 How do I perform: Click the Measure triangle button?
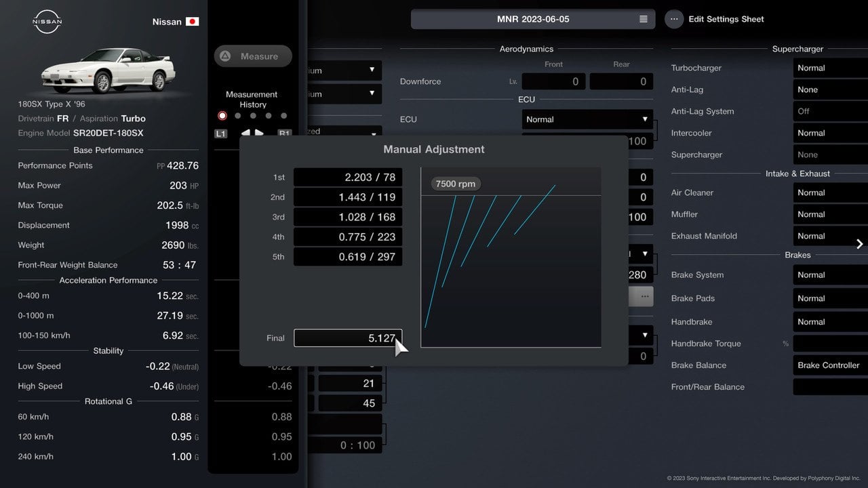pyautogui.click(x=253, y=56)
